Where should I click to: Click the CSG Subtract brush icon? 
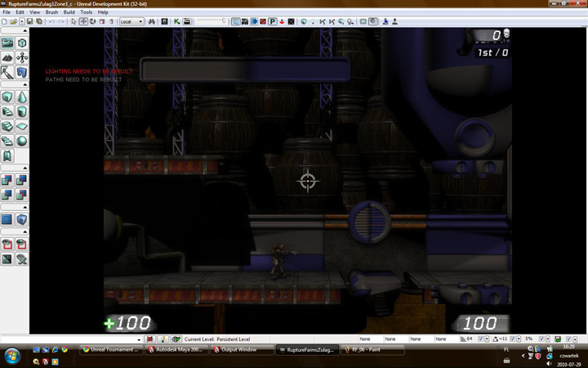tap(22, 181)
